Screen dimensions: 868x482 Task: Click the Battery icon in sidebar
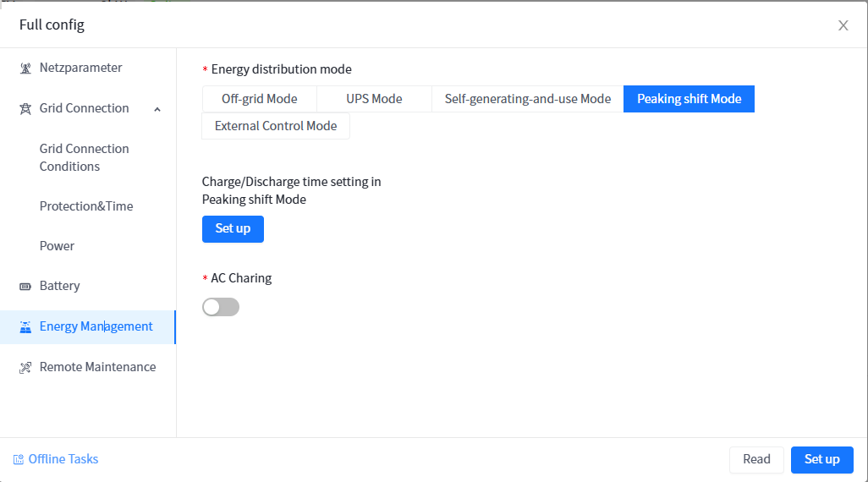pos(25,287)
